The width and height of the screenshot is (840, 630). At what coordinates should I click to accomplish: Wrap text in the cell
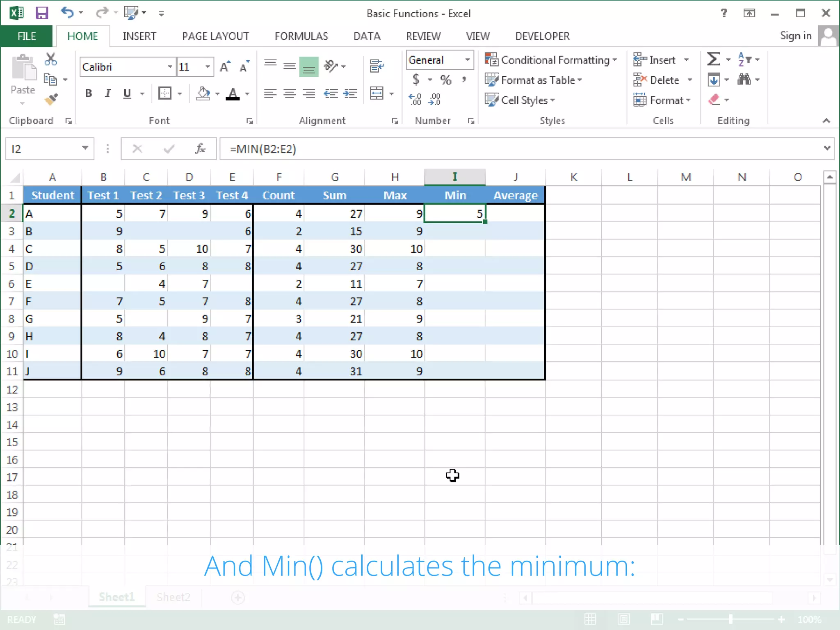pos(377,66)
